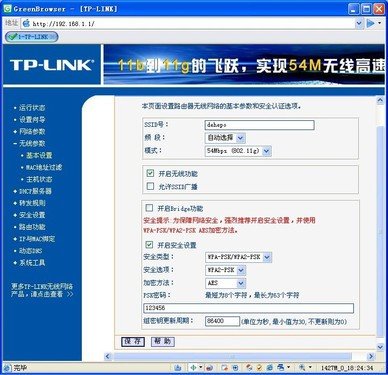Viewport: 388px width, 375px height.
Task: Select 主机状态 in the sidebar
Action: click(x=39, y=179)
